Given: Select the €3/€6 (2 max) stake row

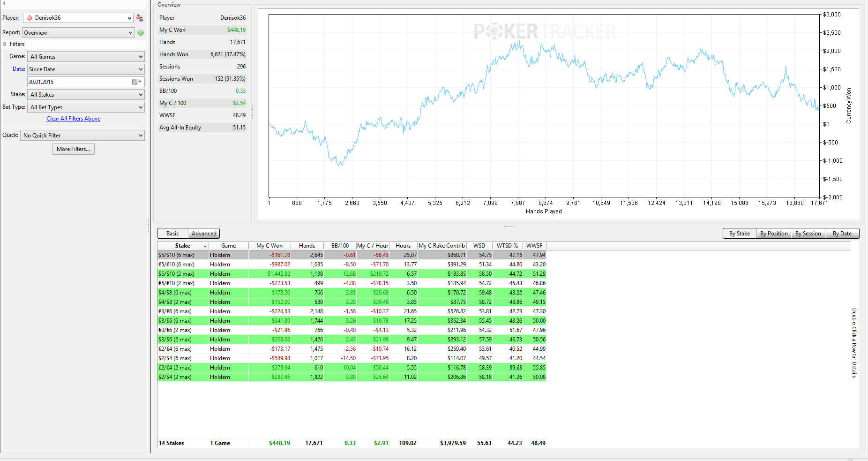Looking at the screenshot, I should pyautogui.click(x=352, y=330).
